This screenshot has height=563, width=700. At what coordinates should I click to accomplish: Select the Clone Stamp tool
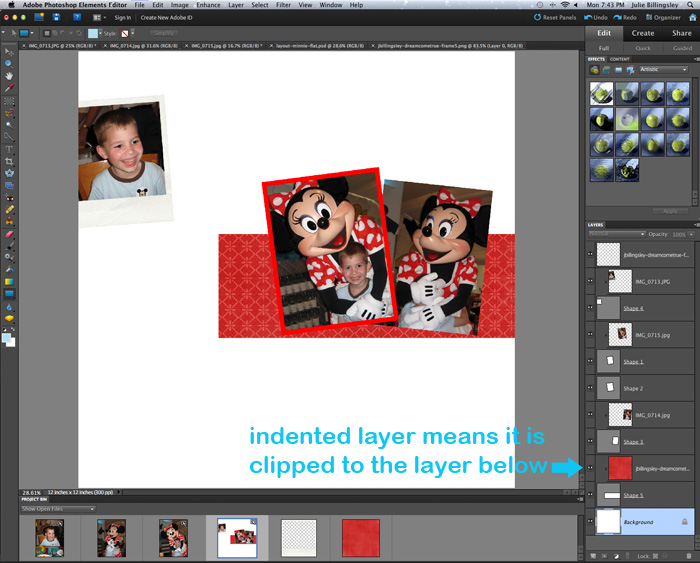pyautogui.click(x=9, y=221)
